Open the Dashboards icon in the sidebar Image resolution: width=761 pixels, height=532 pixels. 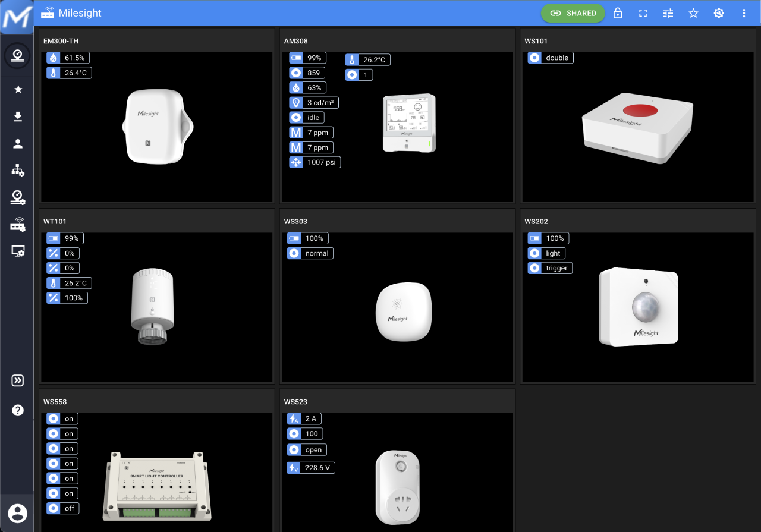click(18, 56)
